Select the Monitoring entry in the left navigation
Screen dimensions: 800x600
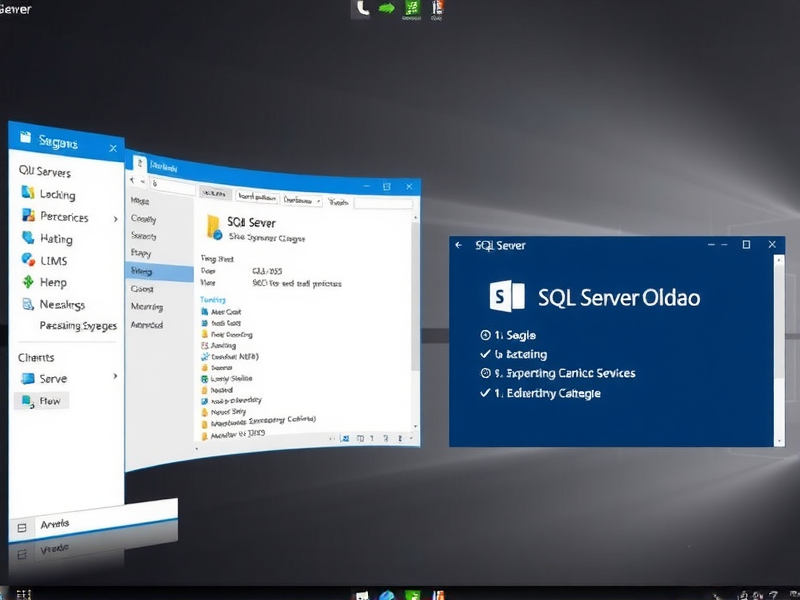click(x=148, y=306)
